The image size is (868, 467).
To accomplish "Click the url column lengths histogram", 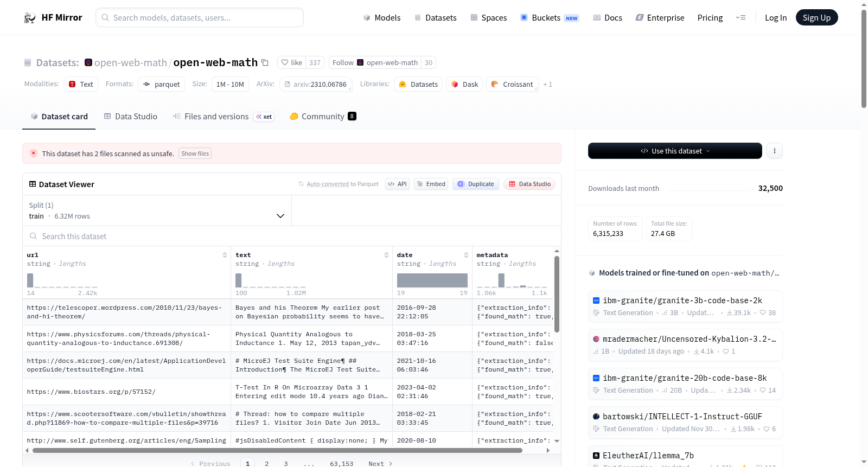I will [62, 280].
